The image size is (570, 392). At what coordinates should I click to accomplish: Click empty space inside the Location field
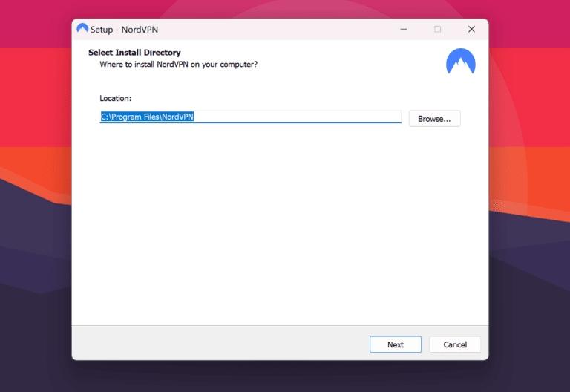pyautogui.click(x=297, y=117)
